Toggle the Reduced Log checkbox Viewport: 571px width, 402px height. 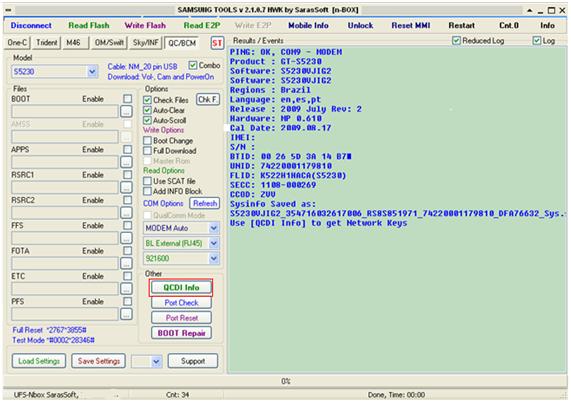click(456, 40)
